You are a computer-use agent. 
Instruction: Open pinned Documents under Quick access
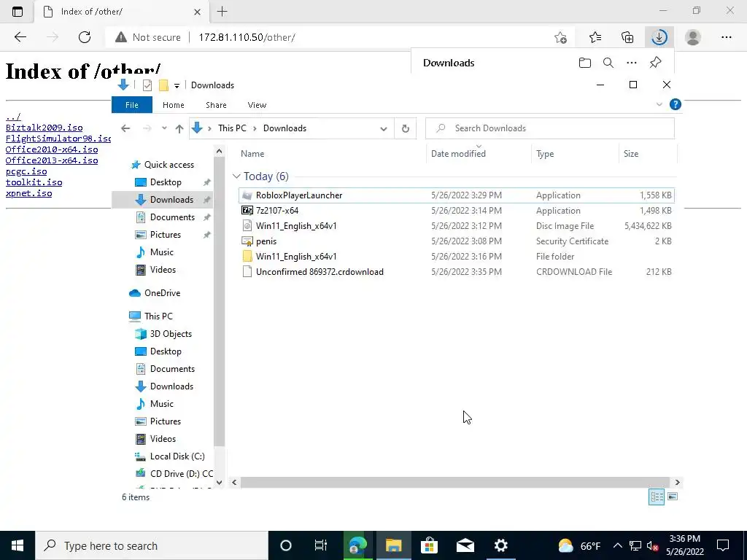(172, 217)
